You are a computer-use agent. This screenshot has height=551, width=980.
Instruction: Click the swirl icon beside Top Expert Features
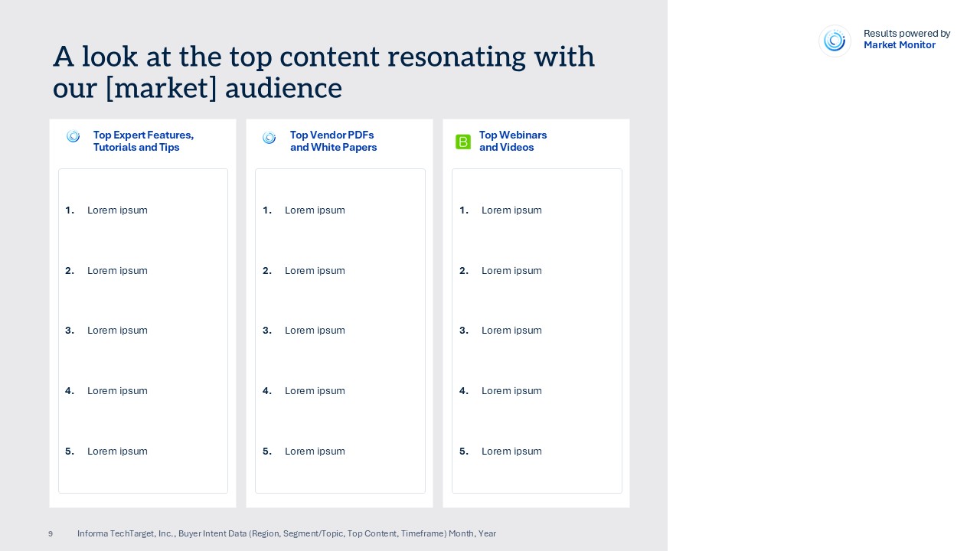[73, 137]
